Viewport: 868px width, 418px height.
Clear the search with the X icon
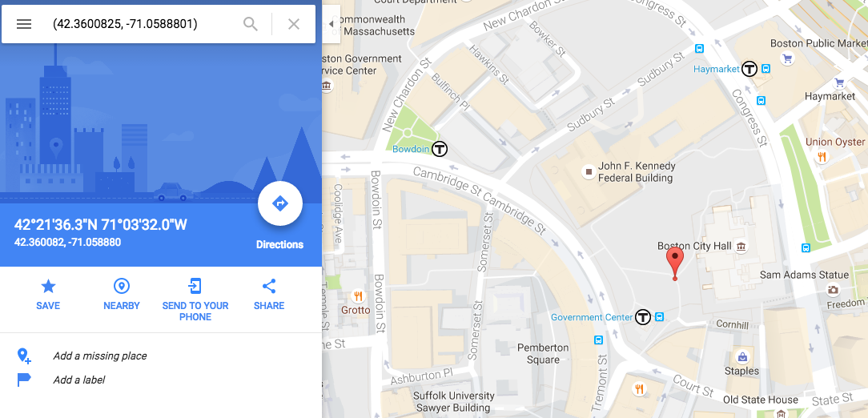pyautogui.click(x=294, y=24)
